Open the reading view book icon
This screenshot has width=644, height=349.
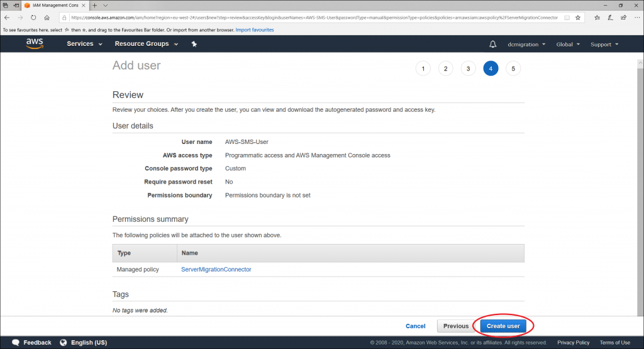click(567, 18)
